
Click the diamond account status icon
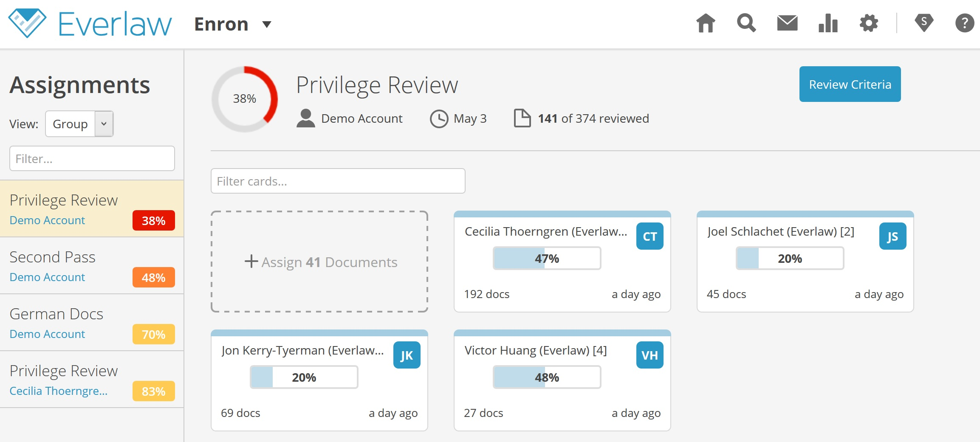point(924,23)
